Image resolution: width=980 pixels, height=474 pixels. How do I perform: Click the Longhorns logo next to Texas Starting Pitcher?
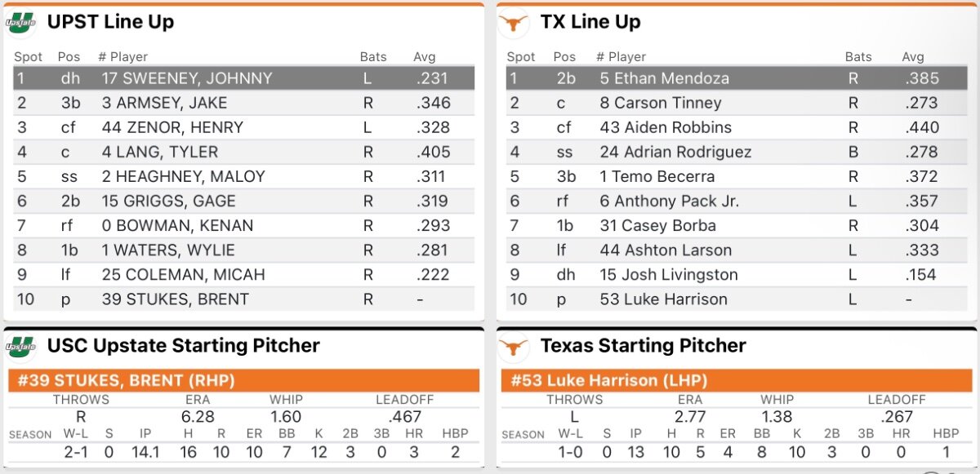click(x=514, y=346)
